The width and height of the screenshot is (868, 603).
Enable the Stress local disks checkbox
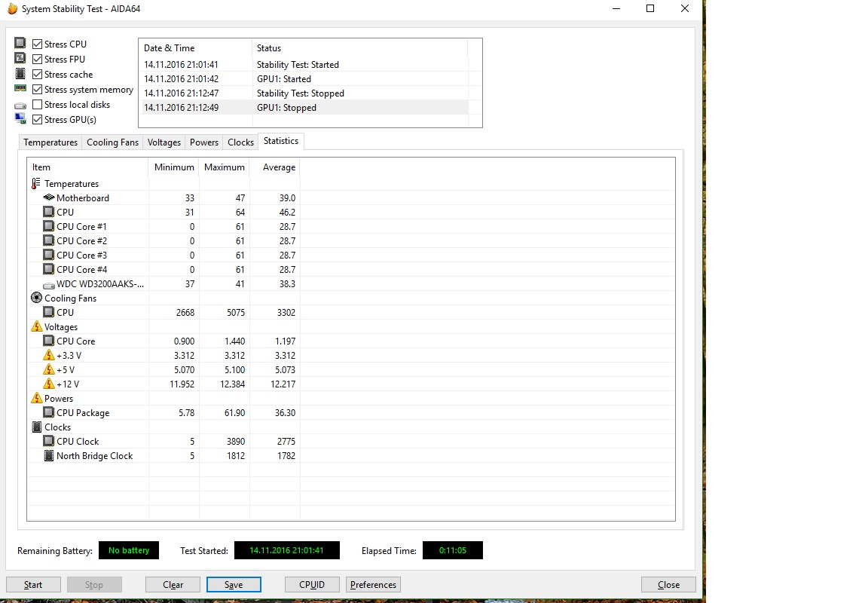(x=37, y=104)
